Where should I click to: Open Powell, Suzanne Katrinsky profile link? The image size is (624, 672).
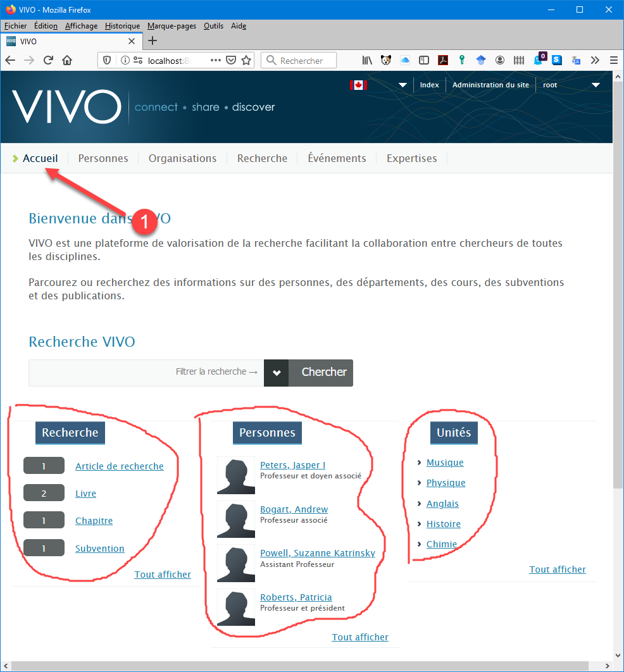click(318, 553)
